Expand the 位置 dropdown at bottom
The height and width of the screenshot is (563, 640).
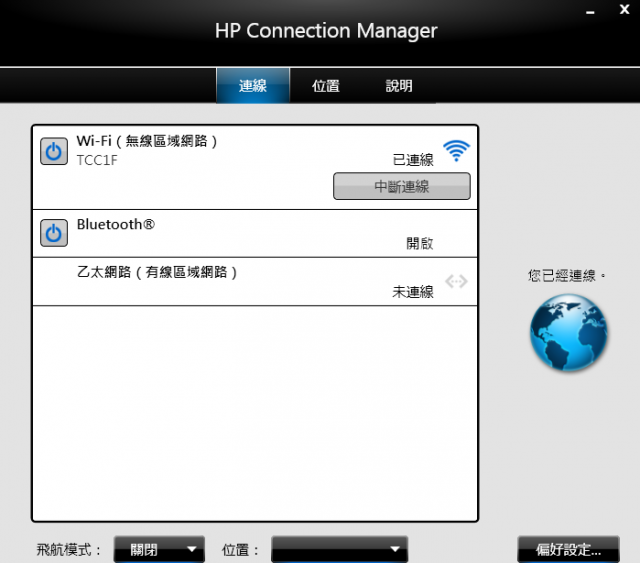[340, 550]
